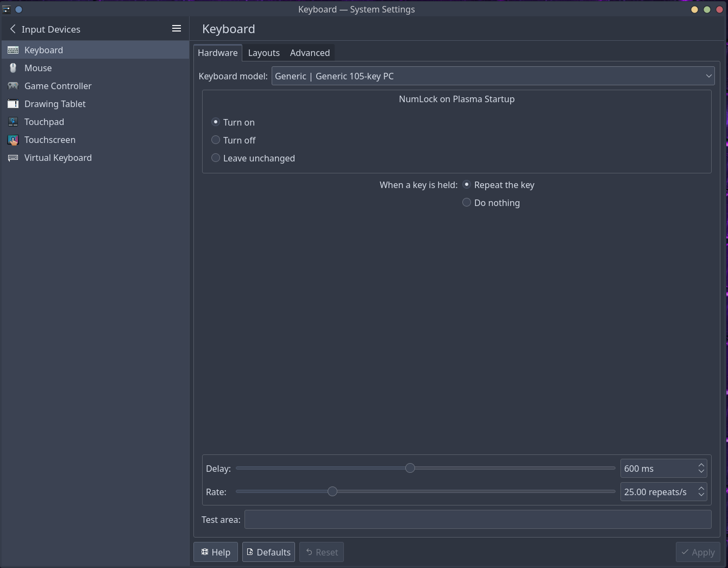The height and width of the screenshot is (568, 728).
Task: Select NumLock Turn off option
Action: click(x=216, y=140)
